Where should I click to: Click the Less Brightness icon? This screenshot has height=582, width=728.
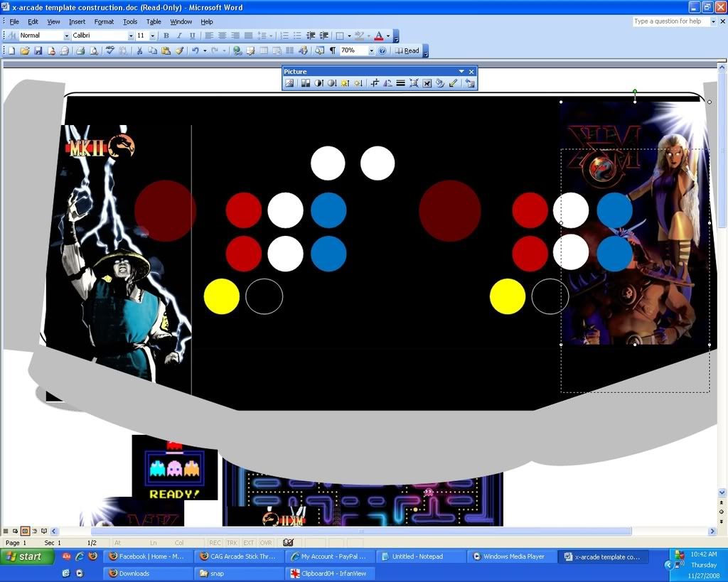[x=358, y=83]
